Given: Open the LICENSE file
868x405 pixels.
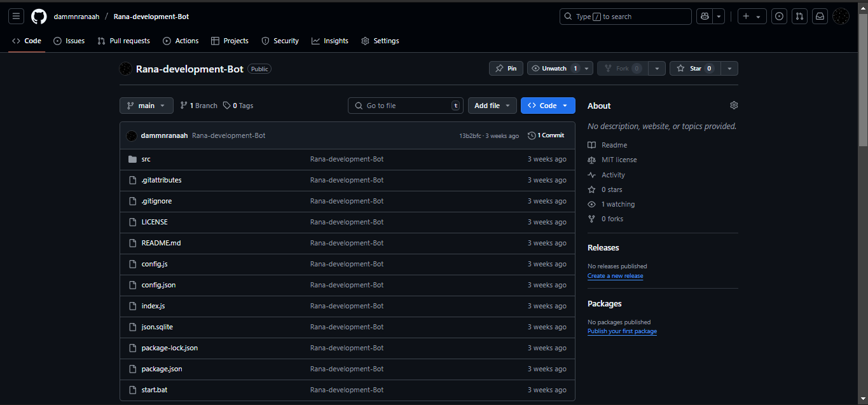Looking at the screenshot, I should click(x=155, y=222).
